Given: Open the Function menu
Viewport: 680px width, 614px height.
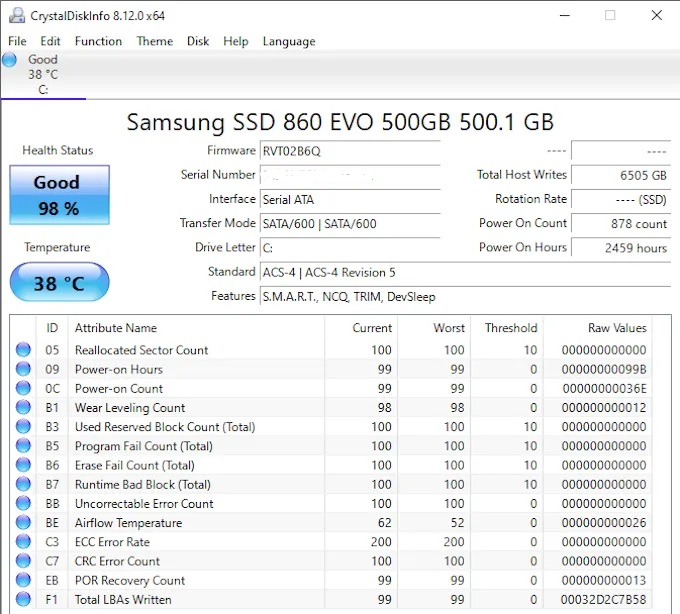Looking at the screenshot, I should [x=98, y=41].
